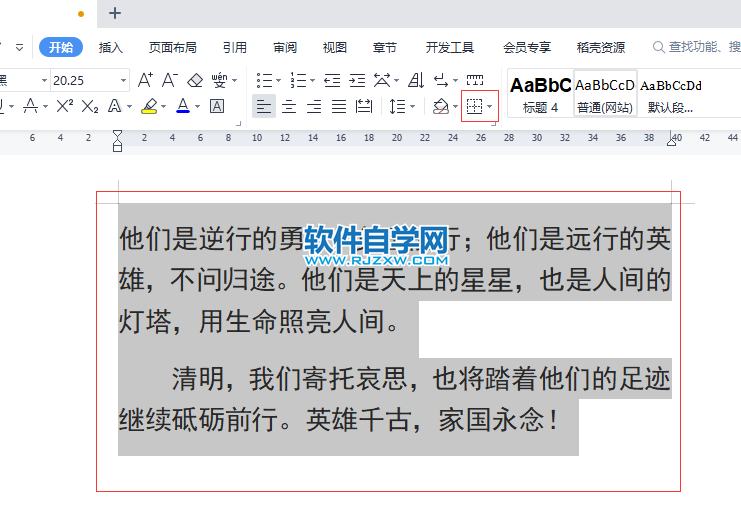
Task: Click the phonetic guide (wén) icon
Action: pos(219,80)
